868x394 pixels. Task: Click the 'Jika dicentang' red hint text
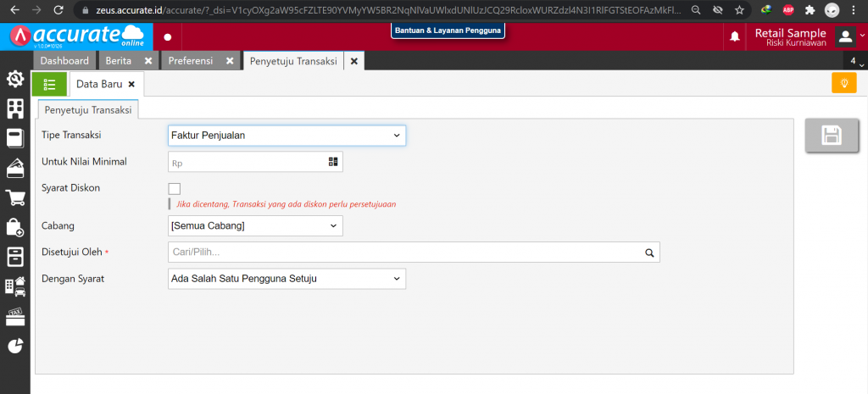[287, 204]
